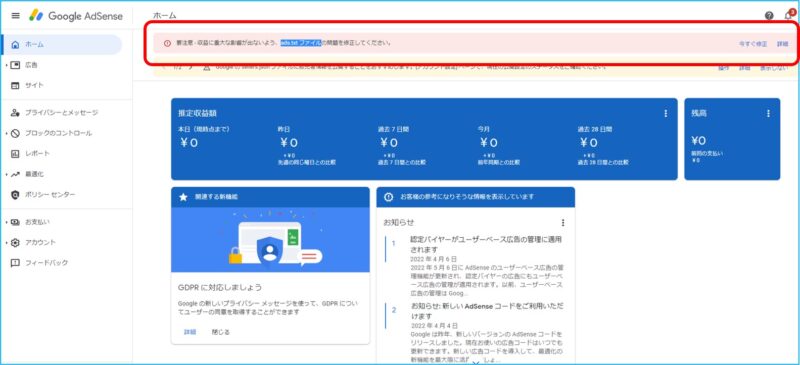Expand アカウント in the sidebar

6,242
